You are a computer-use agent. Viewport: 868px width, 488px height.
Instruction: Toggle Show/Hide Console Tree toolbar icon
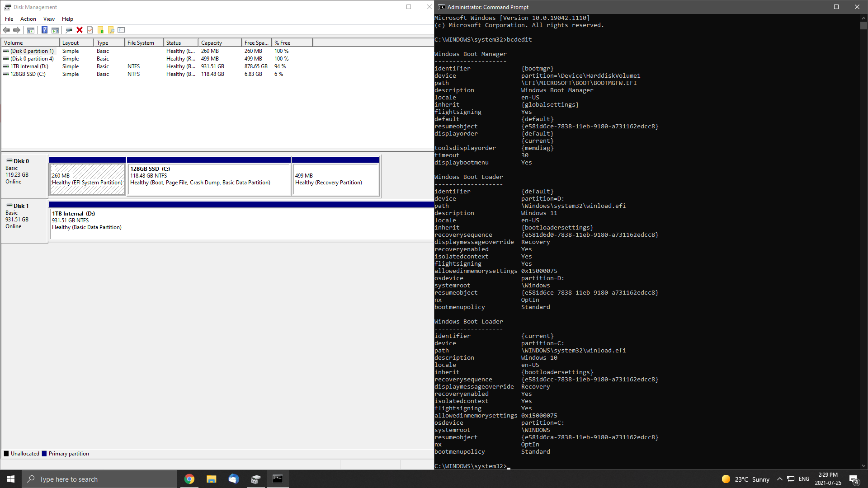(31, 30)
